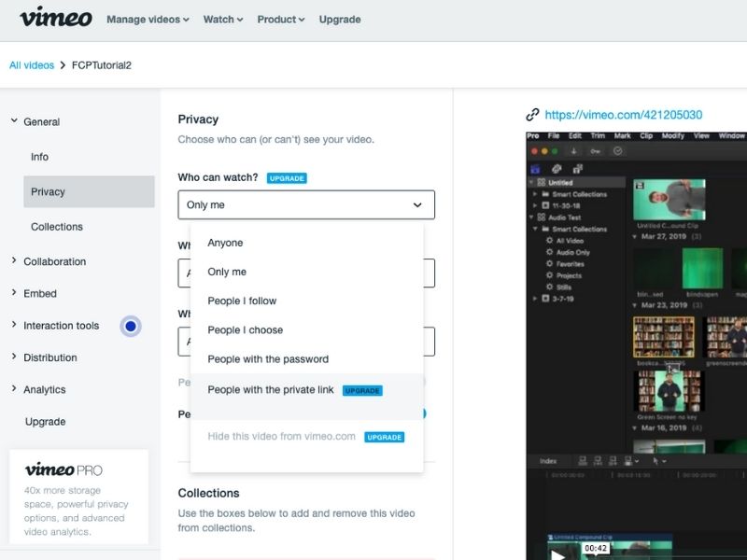Open the https://vimeo.com/421205030 link
747x560 pixels.
623,115
